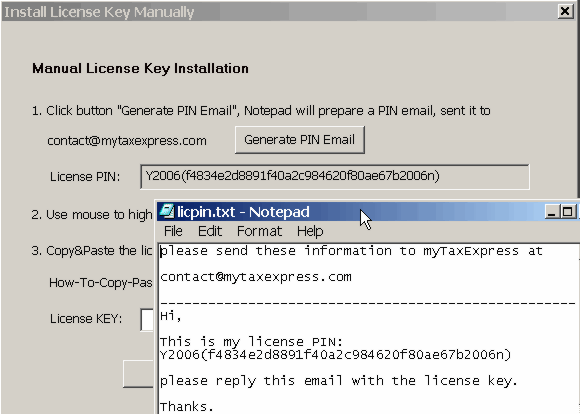This screenshot has width=580, height=414.
Task: Click the Install License Key Manually title bar
Action: [279, 11]
